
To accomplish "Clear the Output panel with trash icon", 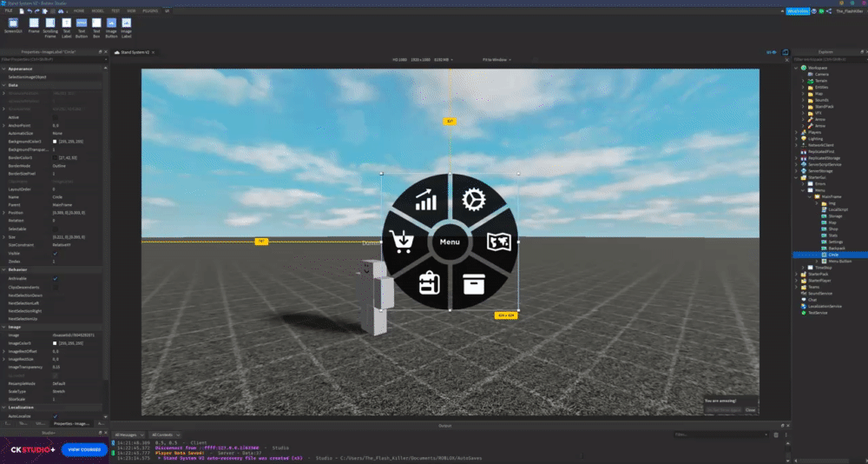I will (775, 435).
